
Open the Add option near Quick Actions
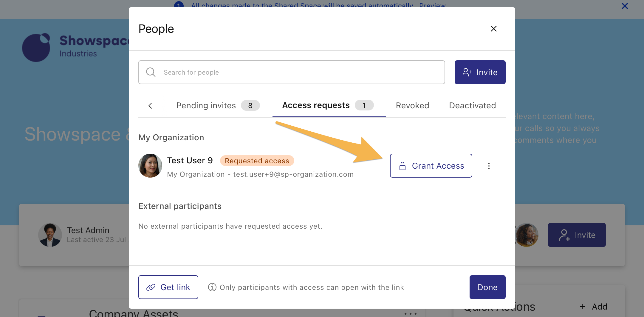593,307
